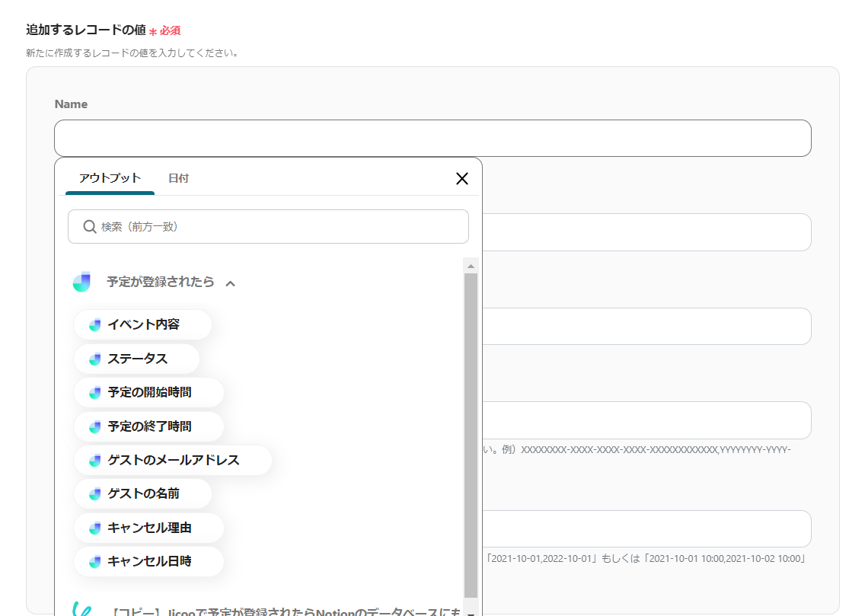Click the Name field label
The image size is (849, 616).
click(71, 104)
